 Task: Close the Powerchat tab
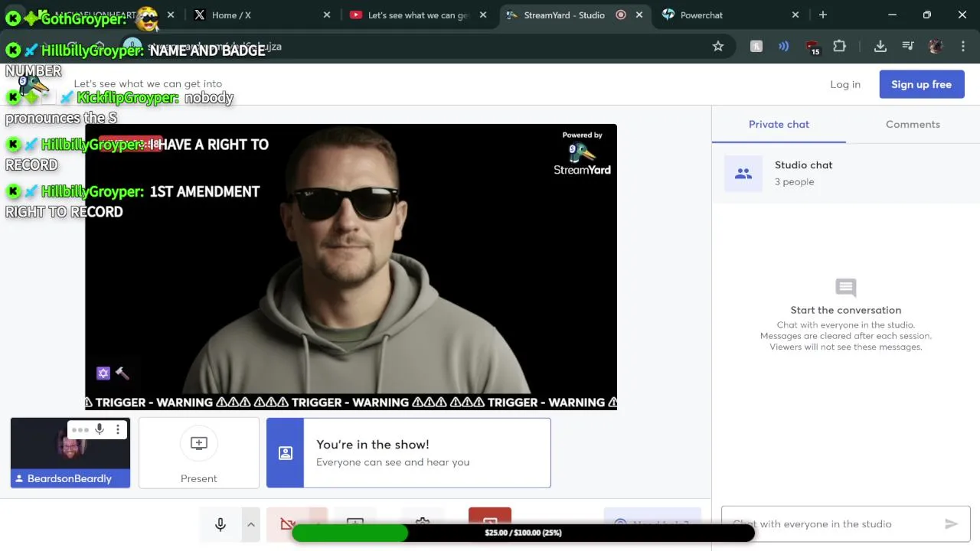tap(795, 15)
